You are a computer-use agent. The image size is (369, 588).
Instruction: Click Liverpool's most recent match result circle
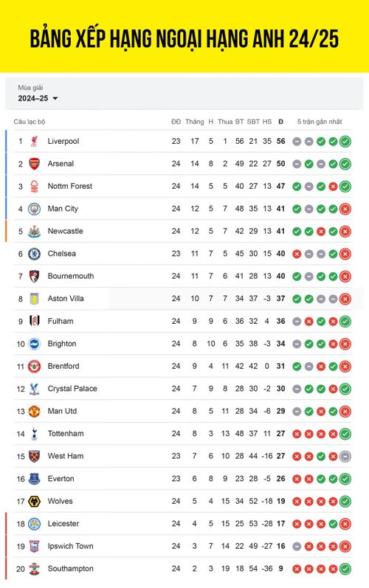[x=345, y=142]
